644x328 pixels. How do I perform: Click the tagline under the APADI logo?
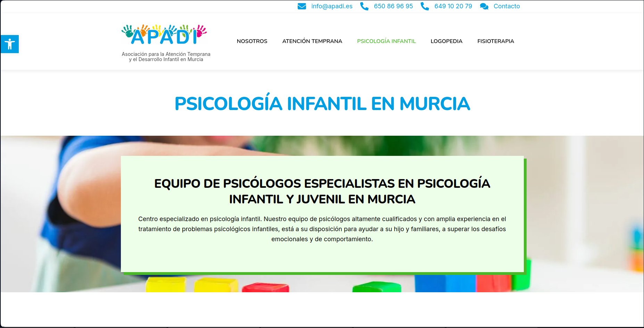[166, 57]
